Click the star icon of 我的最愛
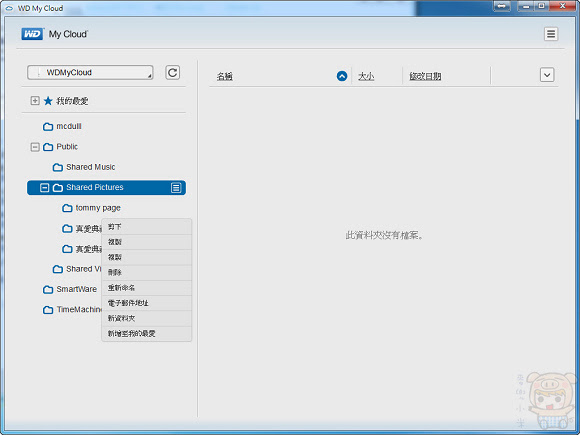The width and height of the screenshot is (580, 435). point(48,101)
